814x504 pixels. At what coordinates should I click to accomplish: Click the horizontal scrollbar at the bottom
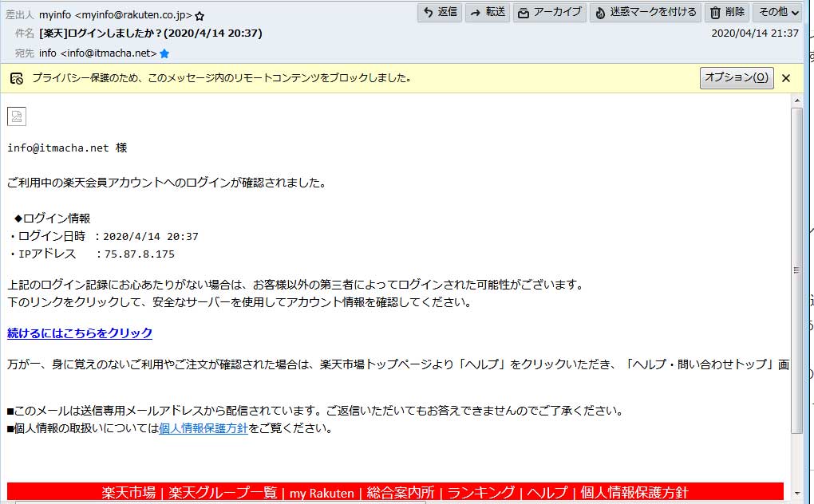pos(399,502)
